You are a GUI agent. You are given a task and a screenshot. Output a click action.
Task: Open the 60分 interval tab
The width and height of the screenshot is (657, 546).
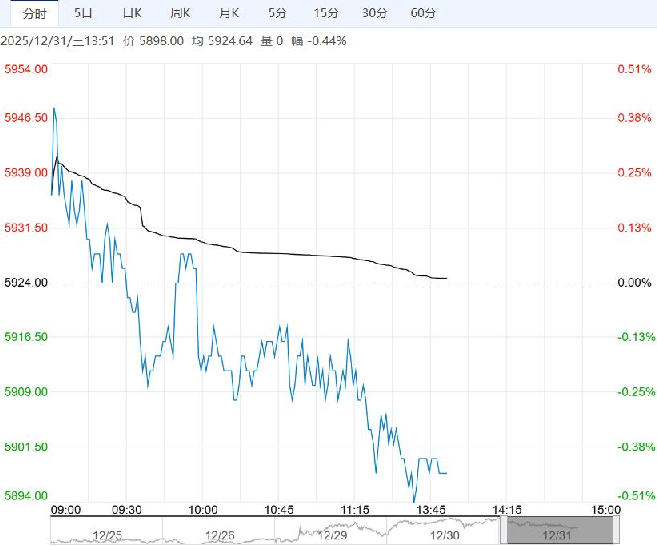pyautogui.click(x=423, y=13)
